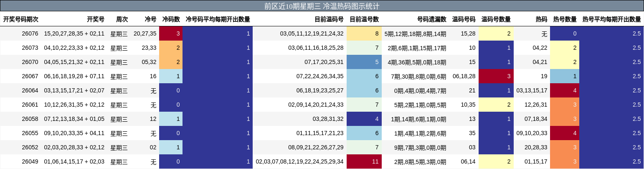Select issue number 26064

[x=30, y=90]
